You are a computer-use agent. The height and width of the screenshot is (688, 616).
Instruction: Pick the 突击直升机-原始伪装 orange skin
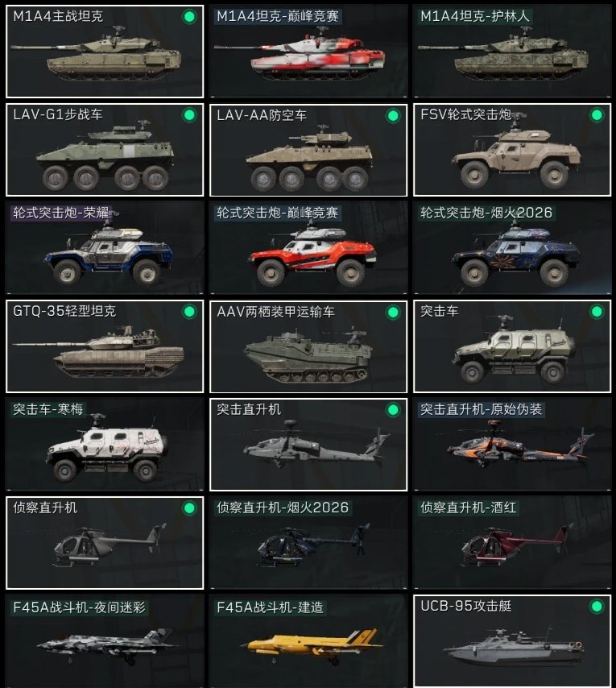tap(512, 445)
